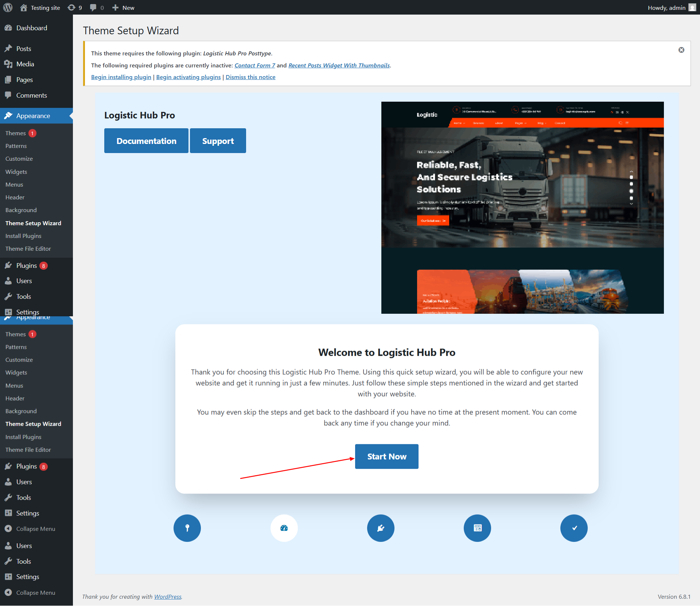Click the Media icon in sidebar

(8, 64)
